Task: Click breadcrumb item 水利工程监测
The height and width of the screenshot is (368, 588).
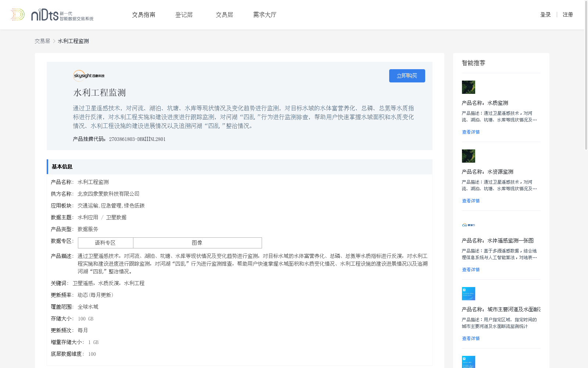Action: 73,41
